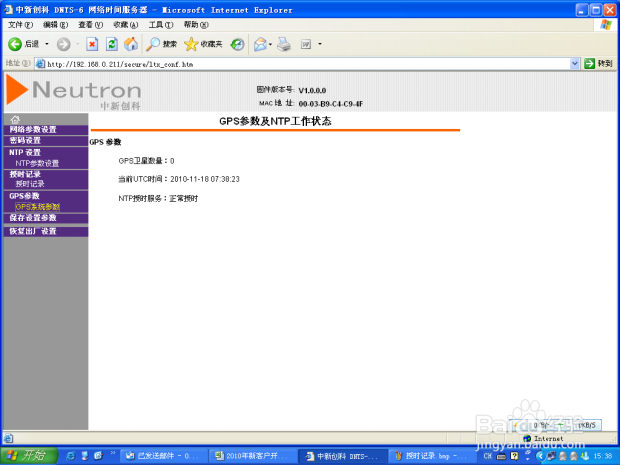Select NTP 设置 sidebar heading

click(25, 153)
